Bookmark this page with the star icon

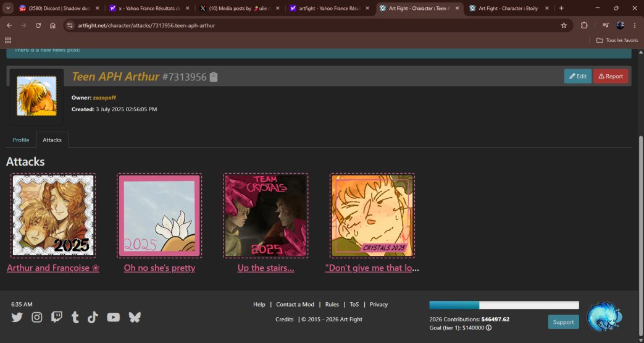coord(564,25)
